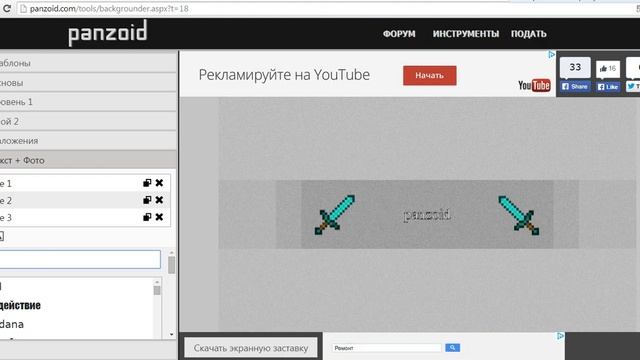The width and height of the screenshot is (640, 360).
Task: Click the Facebook Like button
Action: pos(608,87)
